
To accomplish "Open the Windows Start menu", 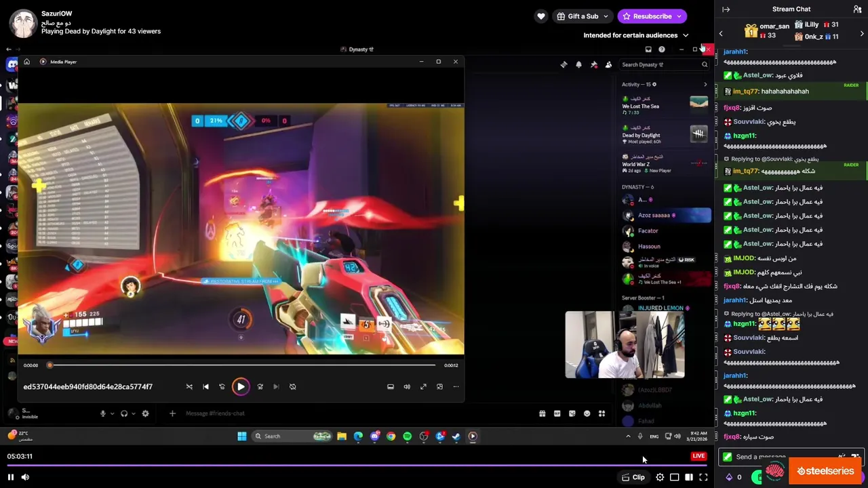I will [241, 436].
